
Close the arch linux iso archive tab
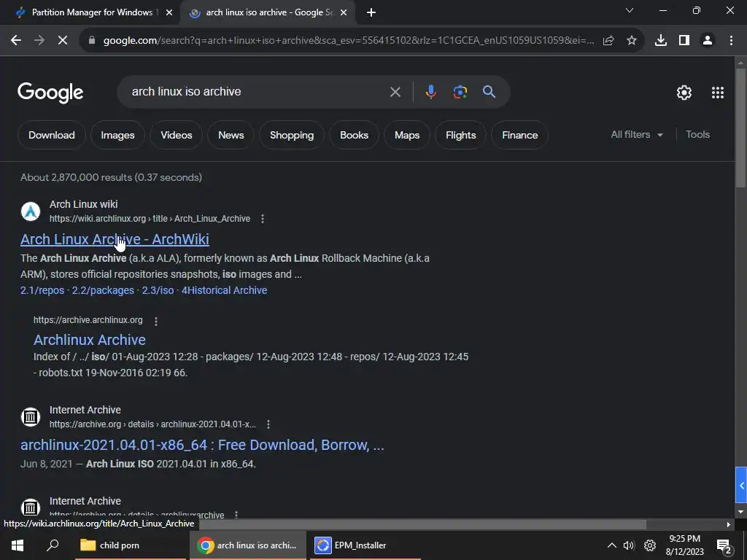pyautogui.click(x=344, y=13)
